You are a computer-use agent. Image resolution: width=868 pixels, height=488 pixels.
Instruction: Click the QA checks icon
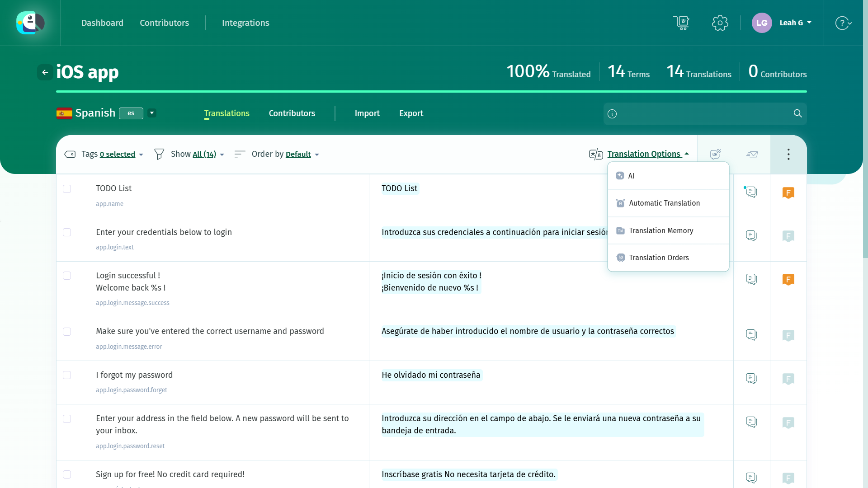click(715, 155)
